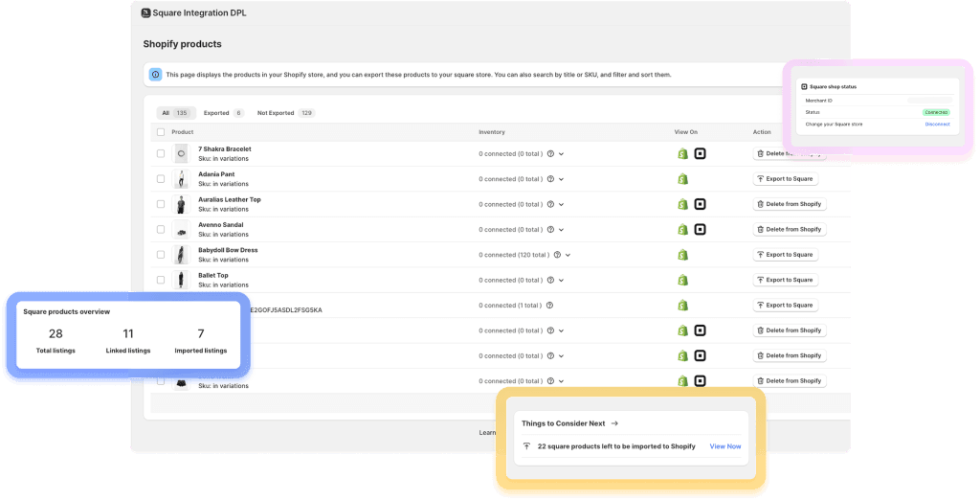
Task: Expand Avenno Sandal inventory chevron
Action: point(561,230)
